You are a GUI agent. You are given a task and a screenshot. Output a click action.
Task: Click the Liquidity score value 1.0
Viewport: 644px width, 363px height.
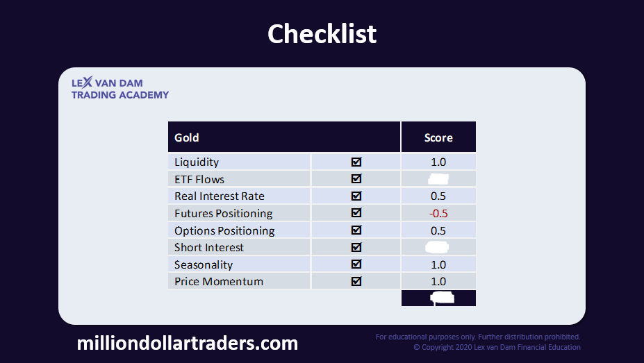pos(438,162)
